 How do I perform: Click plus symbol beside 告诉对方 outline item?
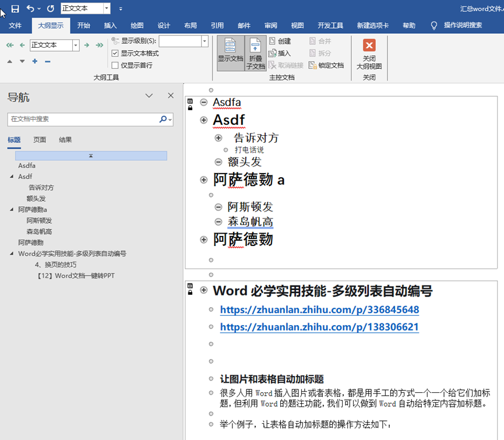218,138
